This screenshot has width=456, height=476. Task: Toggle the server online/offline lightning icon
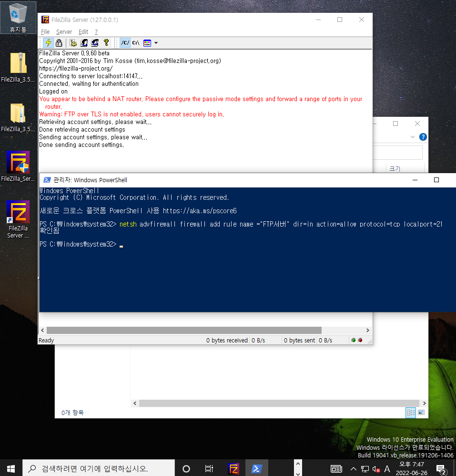coord(48,43)
